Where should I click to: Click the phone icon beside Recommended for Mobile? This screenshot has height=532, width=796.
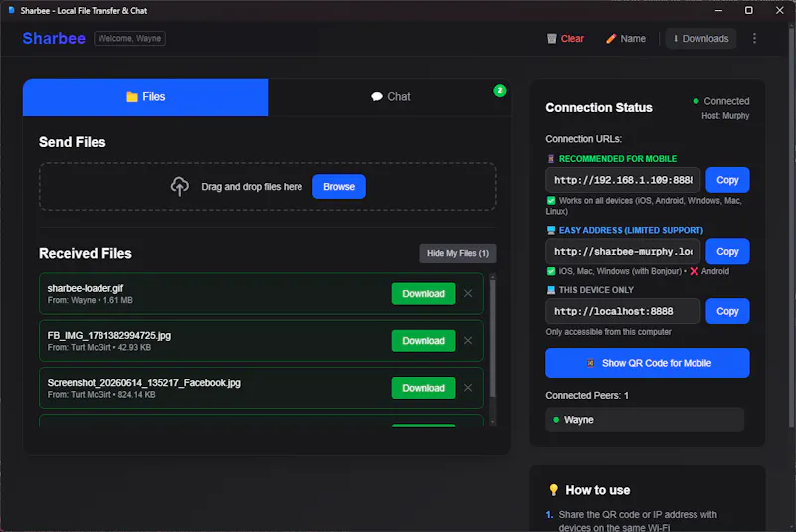click(x=551, y=159)
